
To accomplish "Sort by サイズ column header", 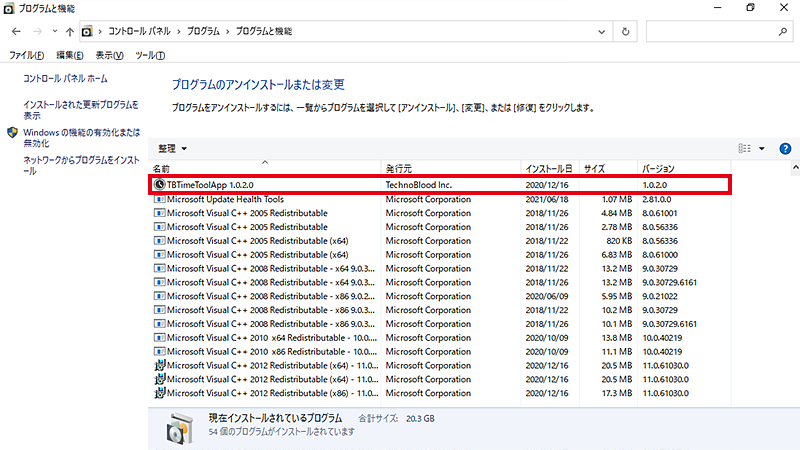I will 608,168.
